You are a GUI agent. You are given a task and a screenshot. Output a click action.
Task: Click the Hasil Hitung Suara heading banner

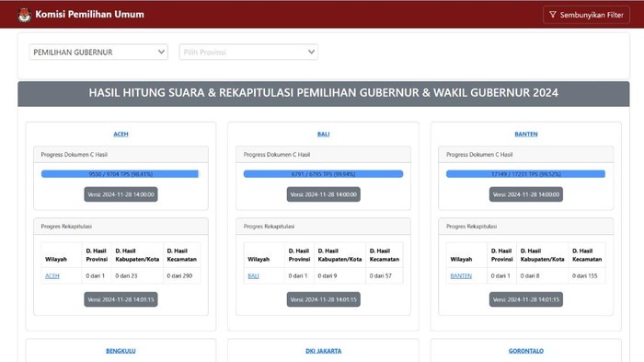[x=324, y=94]
